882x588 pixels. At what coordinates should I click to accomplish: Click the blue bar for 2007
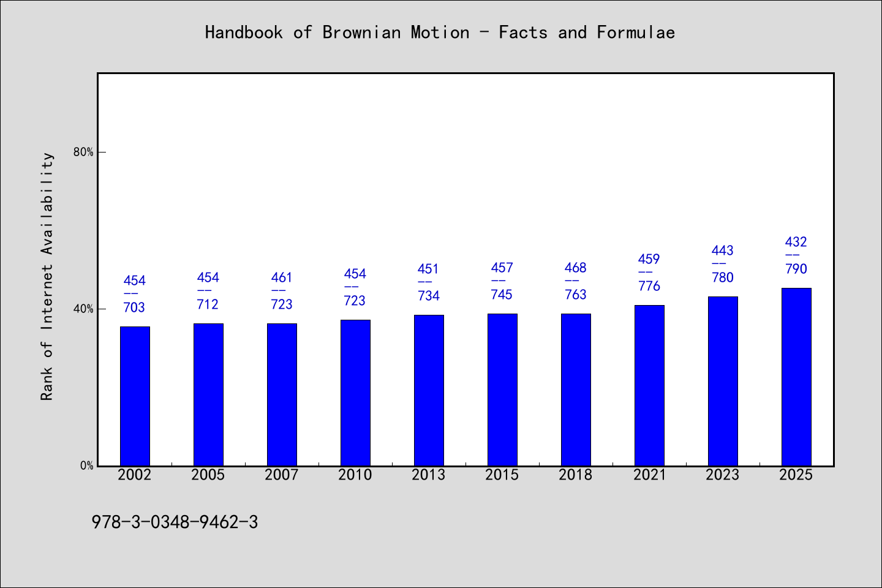point(282,394)
